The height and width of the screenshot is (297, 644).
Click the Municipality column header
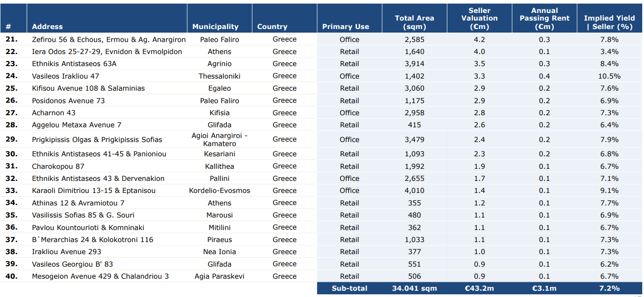[x=215, y=27]
